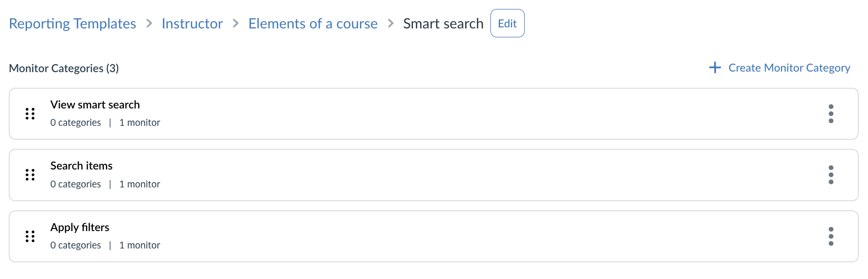
Task: Click Create Monitor Category link
Action: pos(789,68)
